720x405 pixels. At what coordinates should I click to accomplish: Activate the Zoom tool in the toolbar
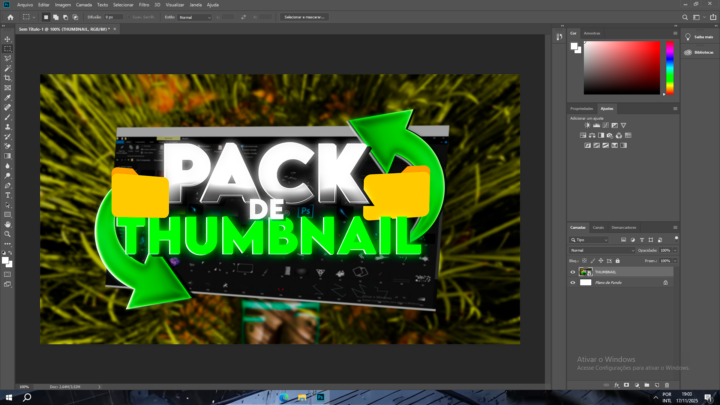pos(8,234)
